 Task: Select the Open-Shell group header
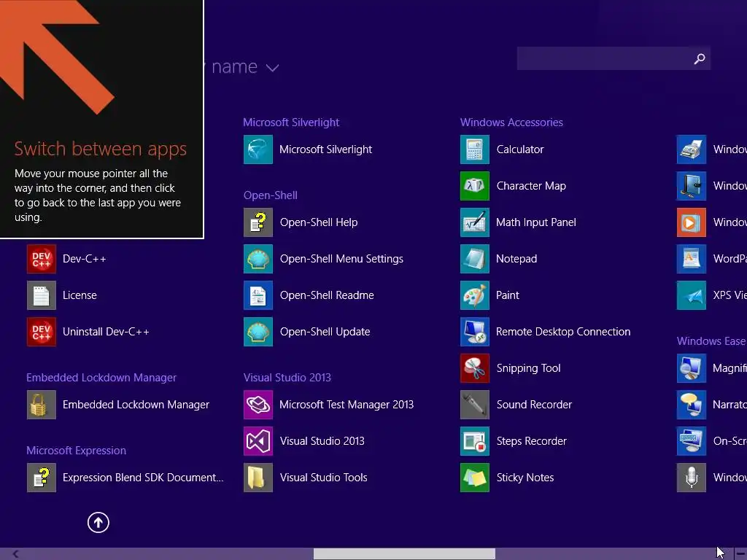(x=271, y=195)
